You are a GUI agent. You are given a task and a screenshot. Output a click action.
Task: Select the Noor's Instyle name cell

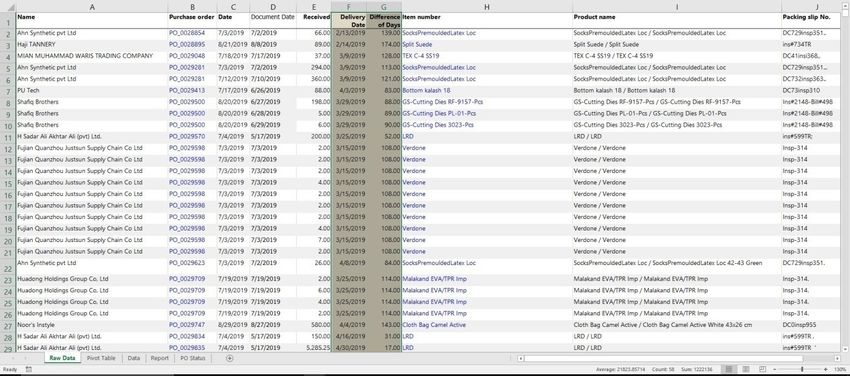tap(92, 325)
